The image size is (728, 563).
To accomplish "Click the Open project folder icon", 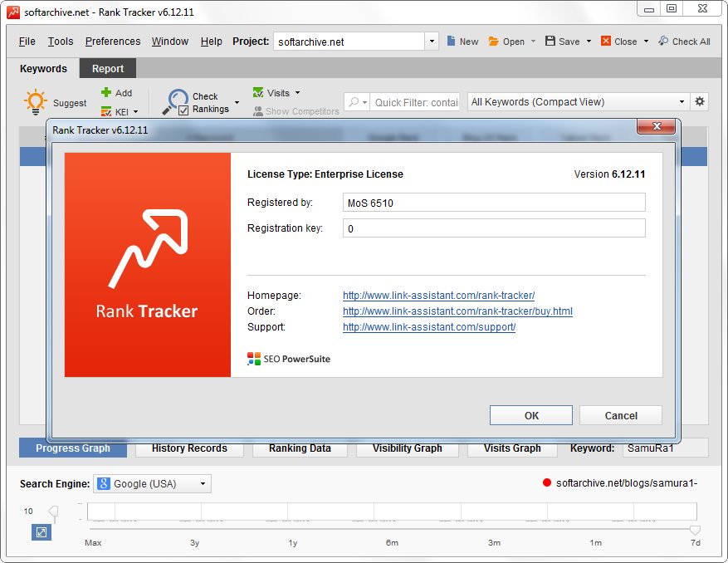I will point(494,42).
